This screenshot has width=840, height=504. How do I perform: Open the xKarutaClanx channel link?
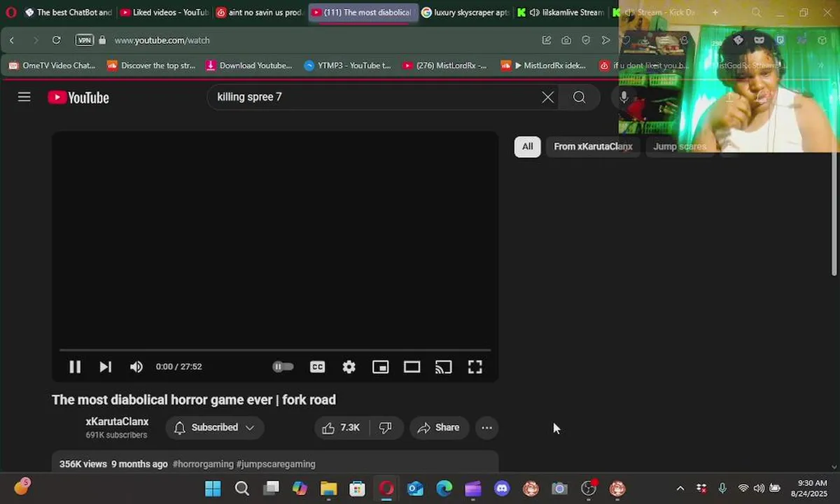click(117, 421)
